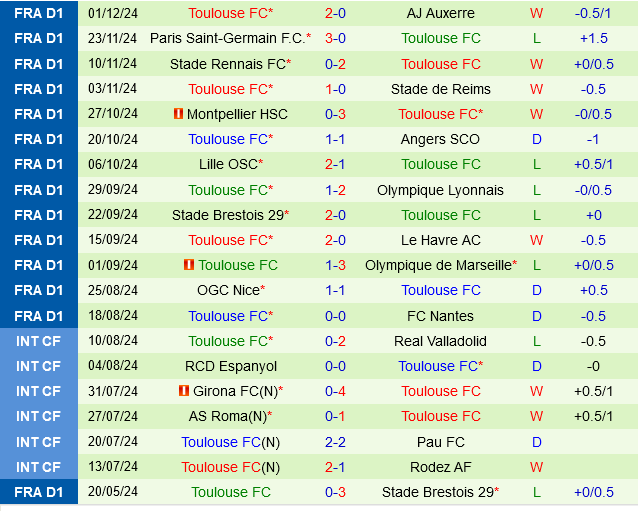The height and width of the screenshot is (511, 638).
Task: Select the Real Valladolid team link
Action: [x=441, y=341]
